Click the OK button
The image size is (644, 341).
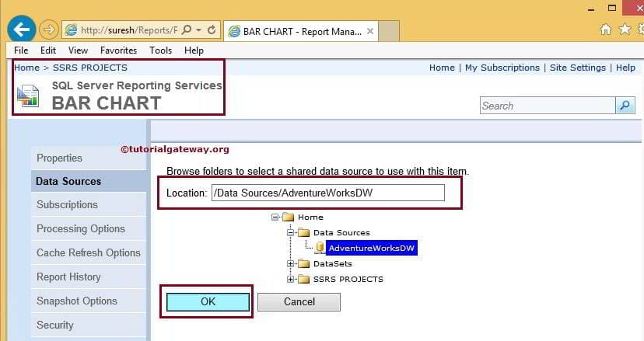click(x=208, y=301)
